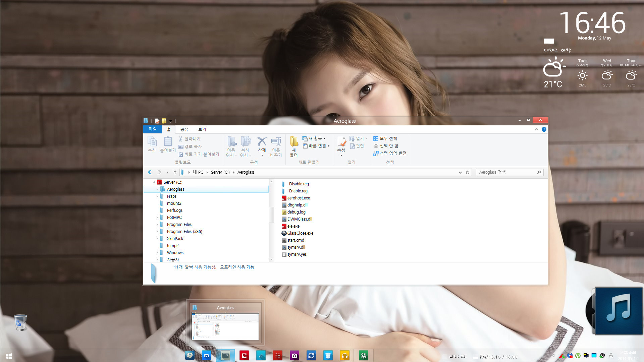Click the Back navigation arrow
Image resolution: width=644 pixels, height=362 pixels.
click(x=150, y=172)
